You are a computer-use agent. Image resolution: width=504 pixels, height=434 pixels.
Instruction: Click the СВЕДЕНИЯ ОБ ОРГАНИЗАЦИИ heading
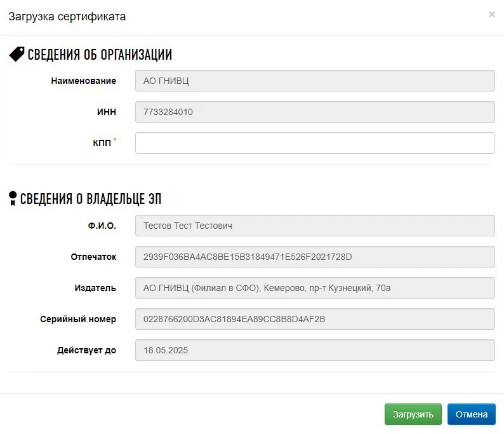coord(100,55)
